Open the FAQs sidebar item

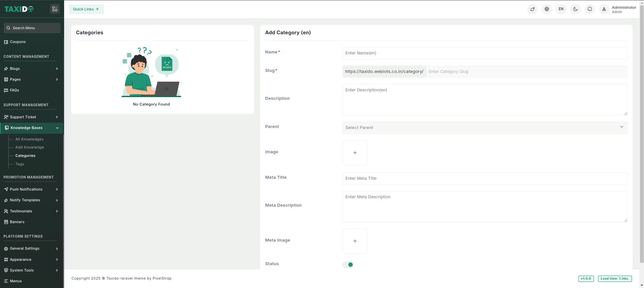(x=14, y=90)
